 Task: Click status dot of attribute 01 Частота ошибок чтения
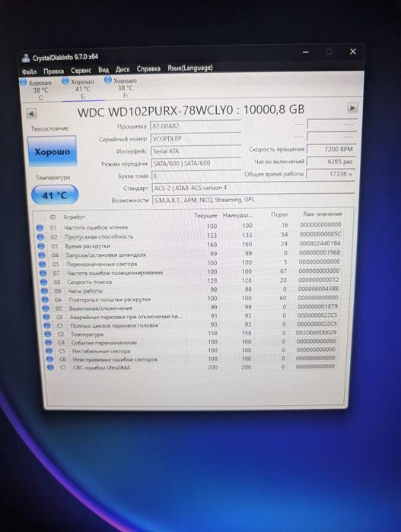[x=40, y=228]
